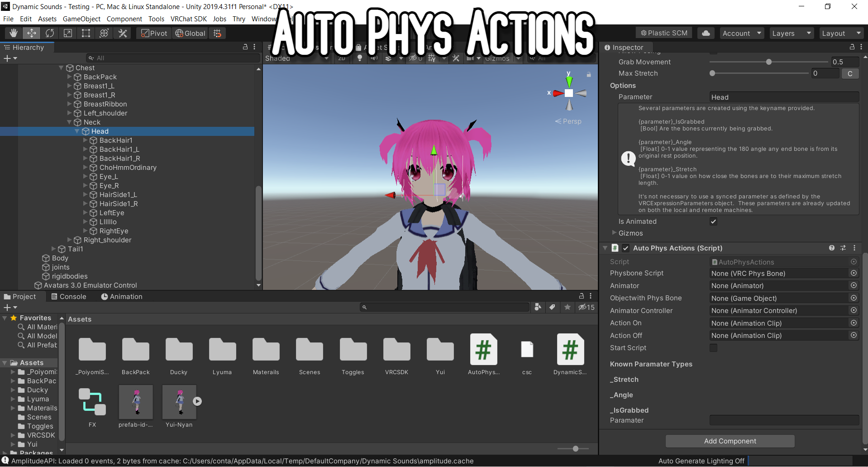
Task: Open the Layers dropdown
Action: click(791, 33)
